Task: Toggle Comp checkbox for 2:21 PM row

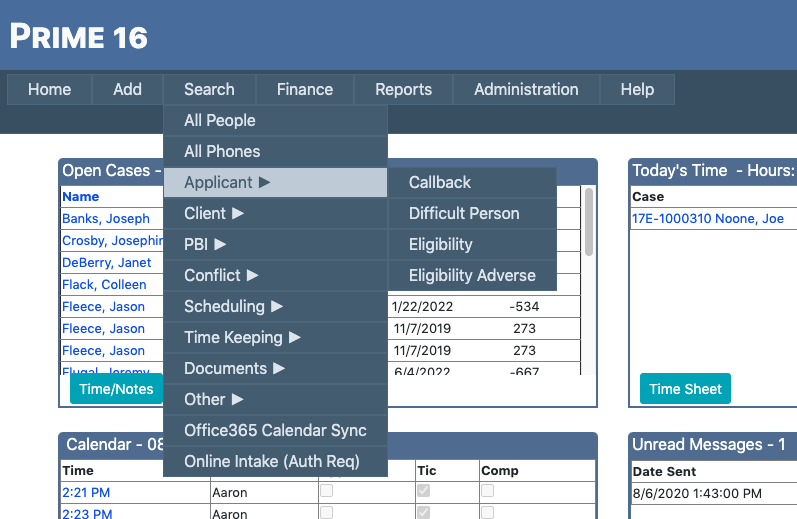Action: pyautogui.click(x=487, y=491)
